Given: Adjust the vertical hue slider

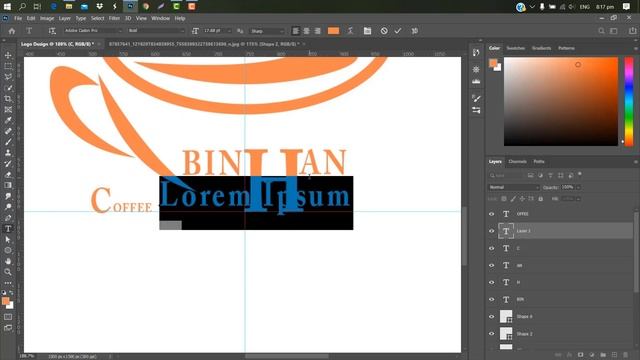Looking at the screenshot, I should pyautogui.click(x=629, y=101).
